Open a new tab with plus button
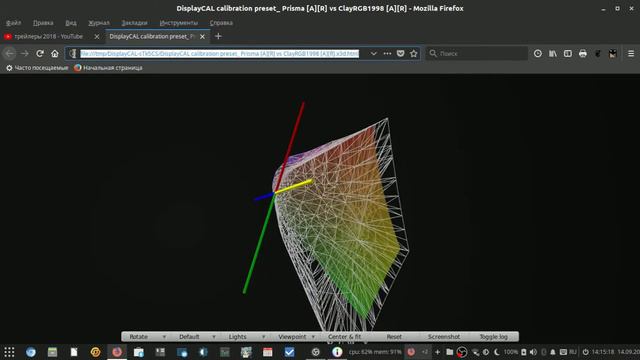Image resolution: width=640 pixels, height=360 pixels. [218, 36]
